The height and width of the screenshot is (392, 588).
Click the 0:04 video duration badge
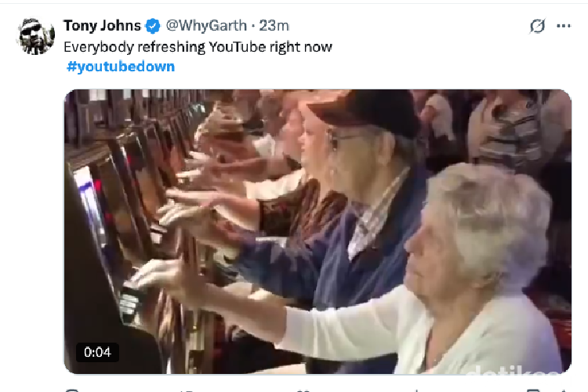97,352
